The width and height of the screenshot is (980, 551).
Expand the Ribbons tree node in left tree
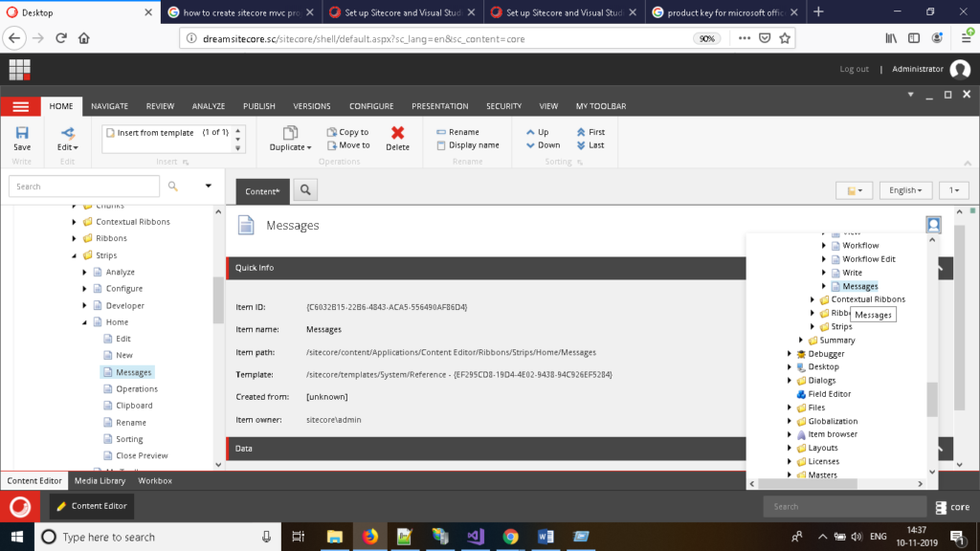[75, 238]
